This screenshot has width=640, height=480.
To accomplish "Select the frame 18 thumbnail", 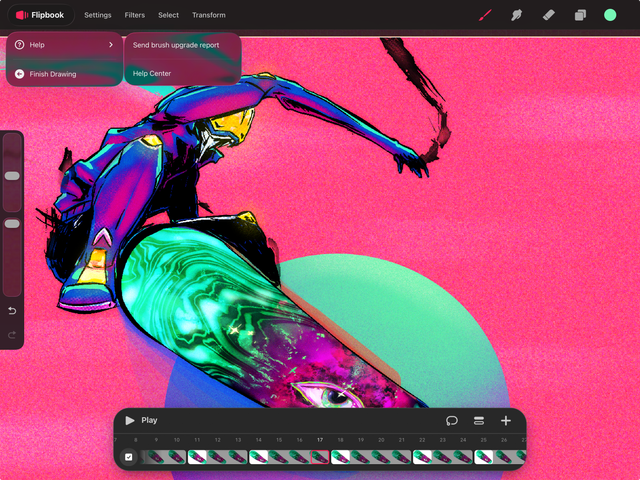I will point(340,457).
